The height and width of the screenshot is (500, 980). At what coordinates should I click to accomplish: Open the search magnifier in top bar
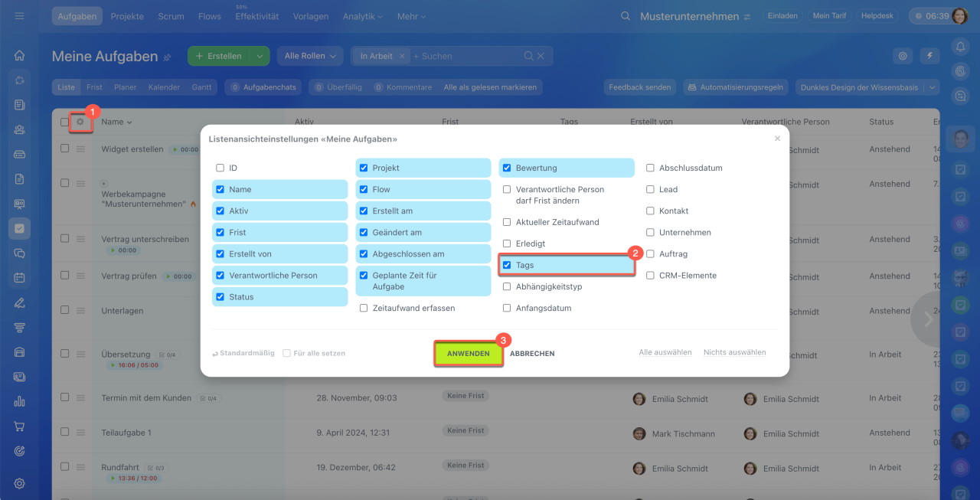coord(626,16)
